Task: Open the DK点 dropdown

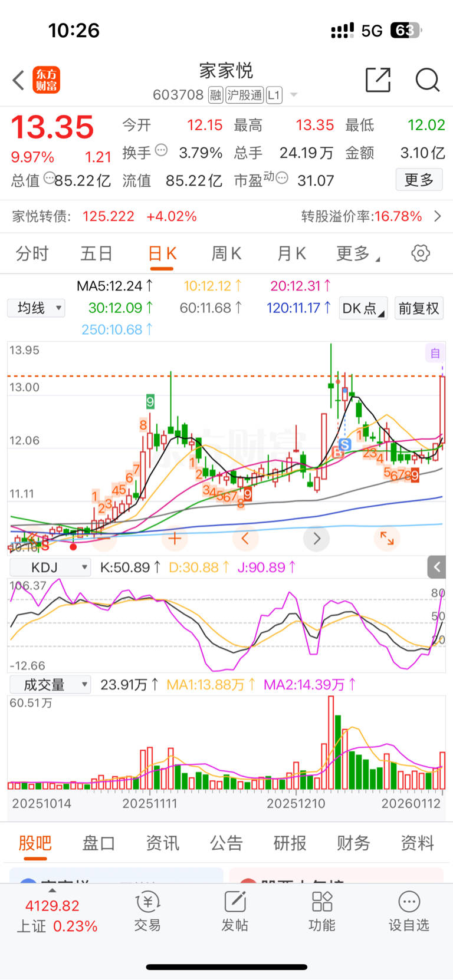Action: click(363, 308)
